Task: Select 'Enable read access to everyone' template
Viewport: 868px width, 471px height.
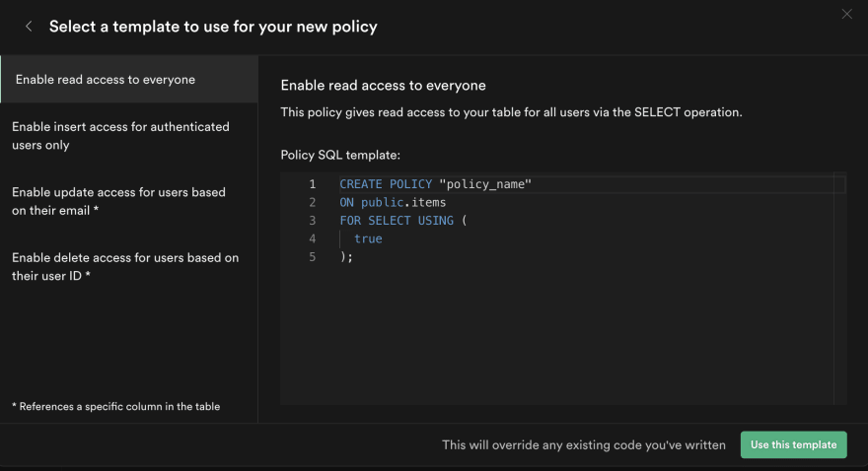Action: click(129, 79)
